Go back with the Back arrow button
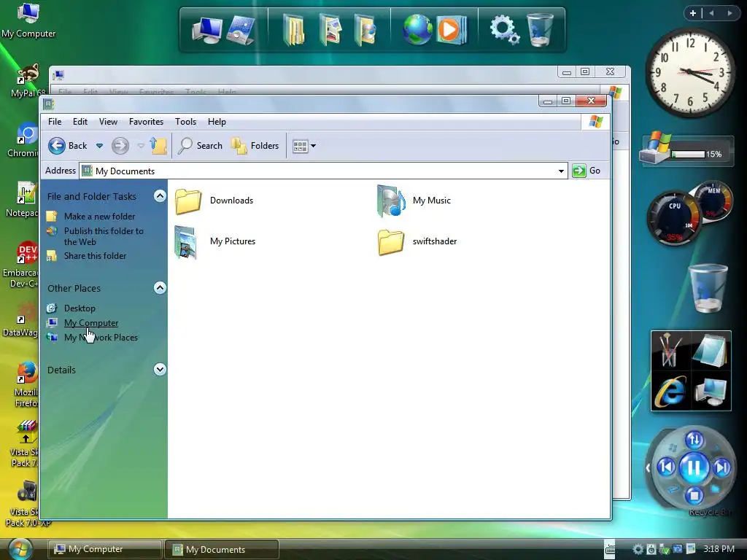The height and width of the screenshot is (560, 747). pyautogui.click(x=68, y=146)
